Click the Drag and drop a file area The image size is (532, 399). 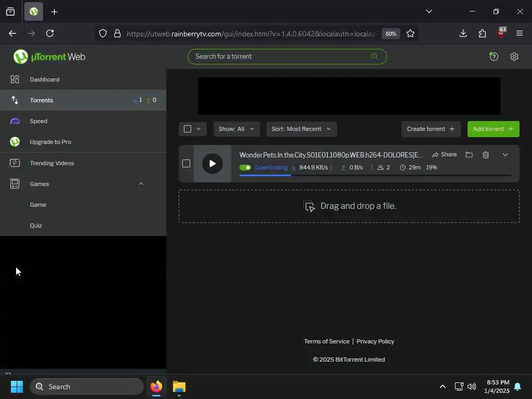(x=349, y=206)
